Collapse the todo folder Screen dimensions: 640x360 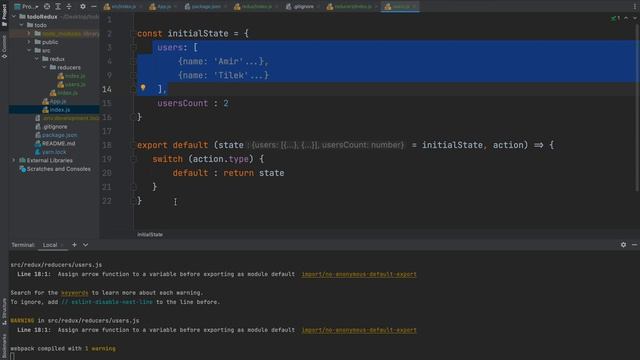tap(22, 25)
